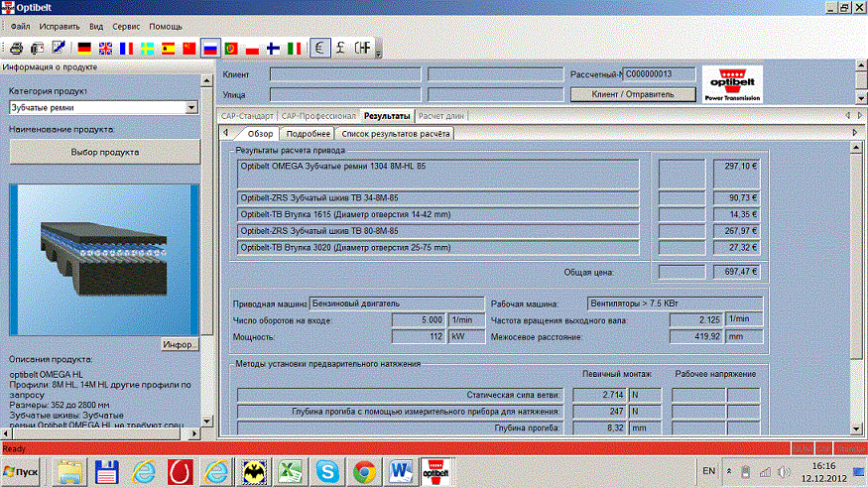Open the product category dropdown

pos(191,108)
